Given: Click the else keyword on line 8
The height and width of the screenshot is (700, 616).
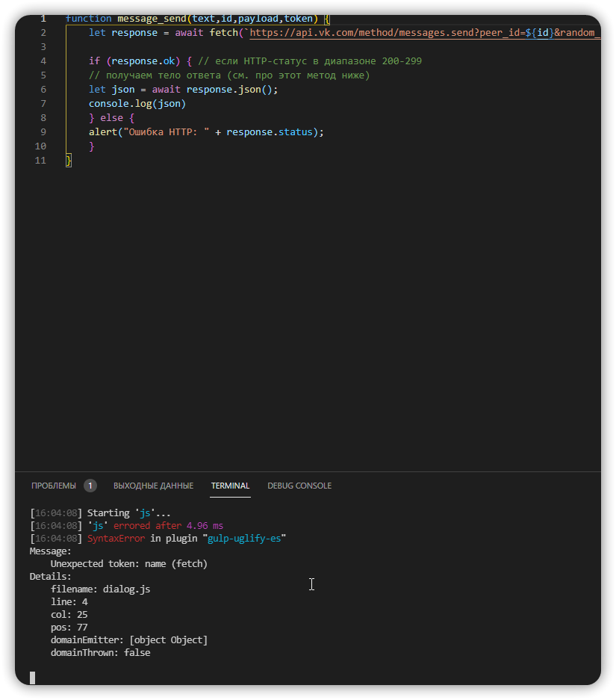Looking at the screenshot, I should [111, 118].
